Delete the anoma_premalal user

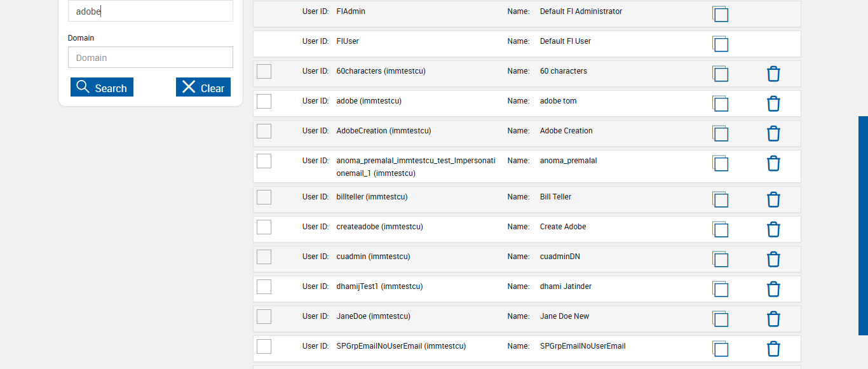(x=773, y=163)
